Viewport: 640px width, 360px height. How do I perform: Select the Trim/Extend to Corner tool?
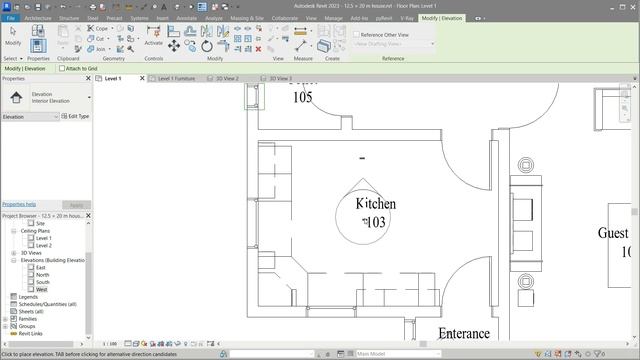pos(223,46)
